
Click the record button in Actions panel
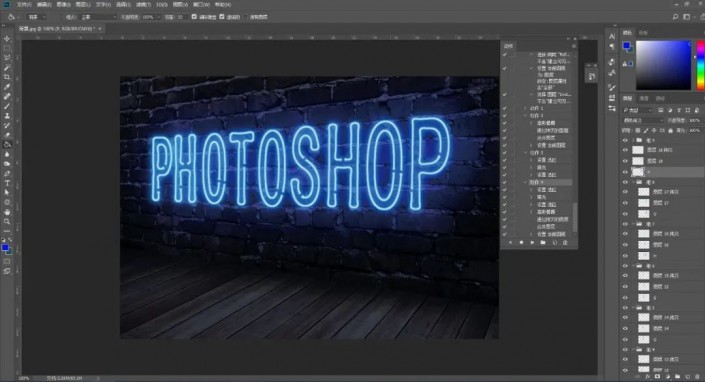[521, 242]
